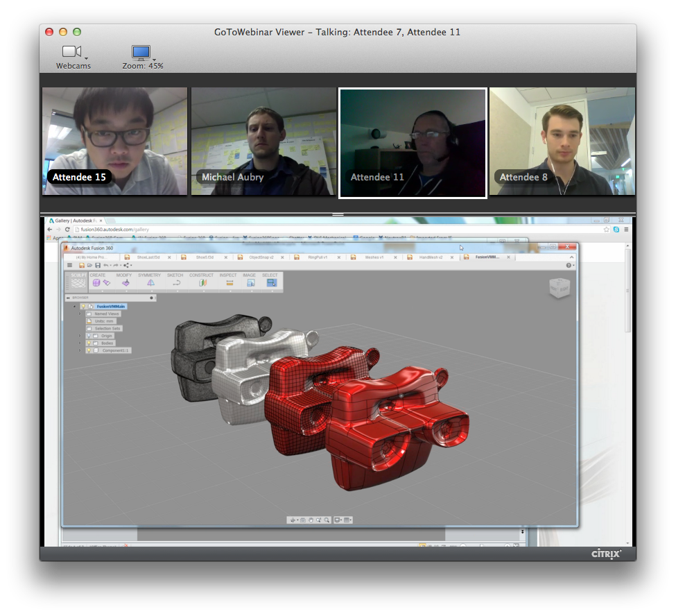676x616 pixels.
Task: Click the Undo arrow icon
Action: (105, 265)
